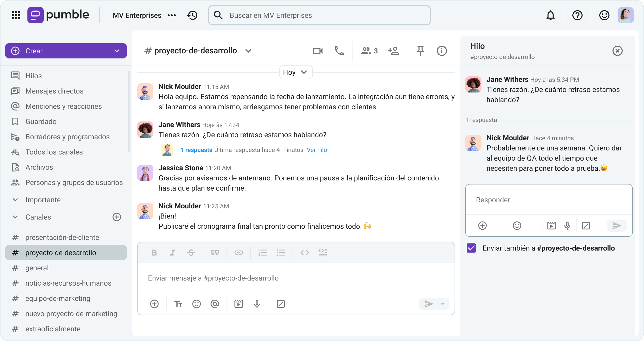Open Menciones y reacciones in sidebar
Viewport: 644px width, 341px height.
tap(63, 106)
